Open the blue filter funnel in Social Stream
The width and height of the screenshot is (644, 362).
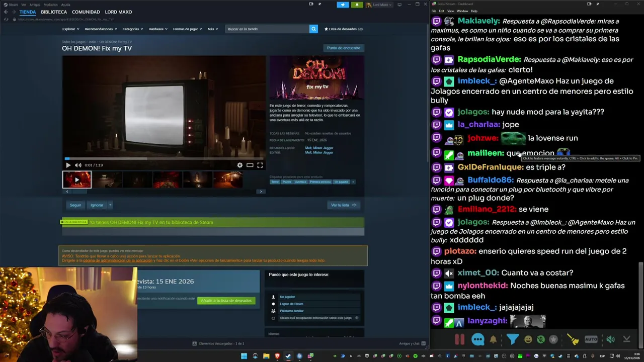coord(512,339)
